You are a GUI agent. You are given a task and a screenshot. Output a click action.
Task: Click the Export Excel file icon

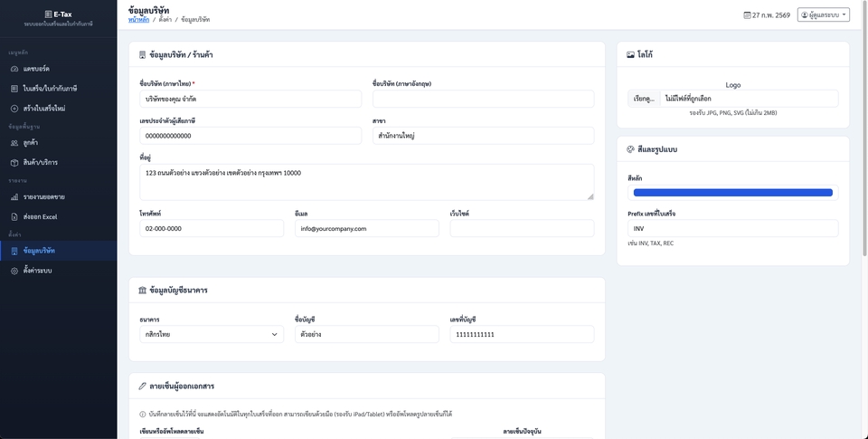pyautogui.click(x=14, y=216)
